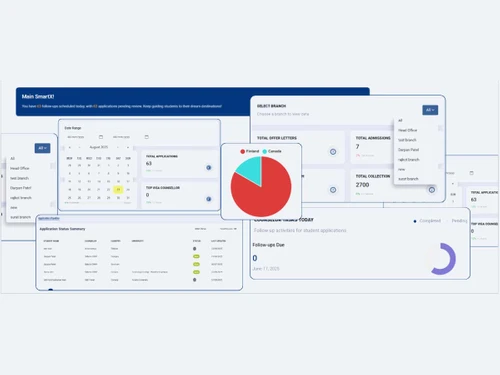Go to previous year in August calendar

click(70, 147)
